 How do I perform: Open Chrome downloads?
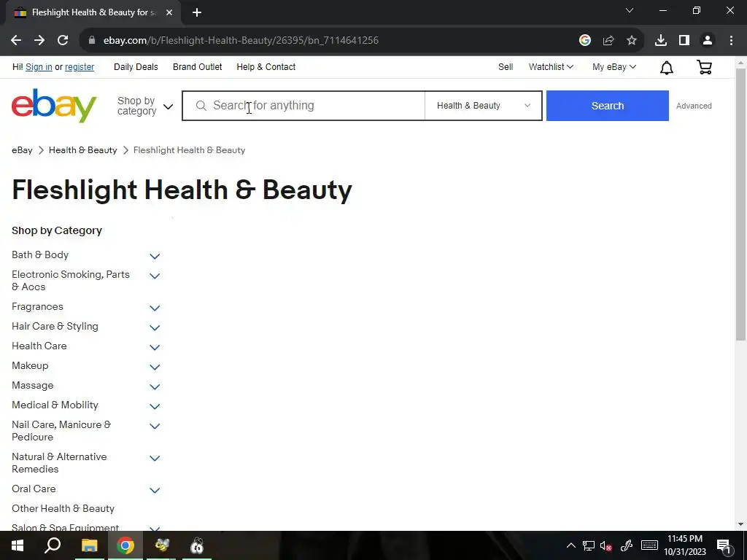pos(660,41)
